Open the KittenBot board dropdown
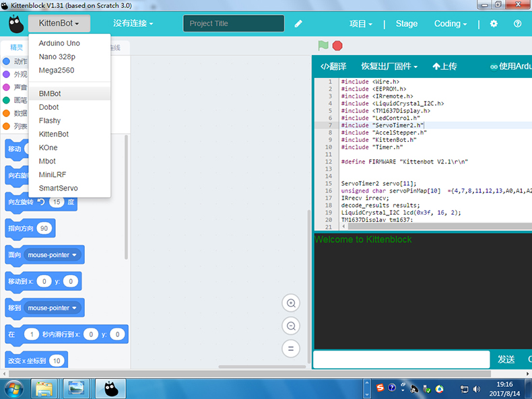The height and width of the screenshot is (399, 532). [x=59, y=24]
